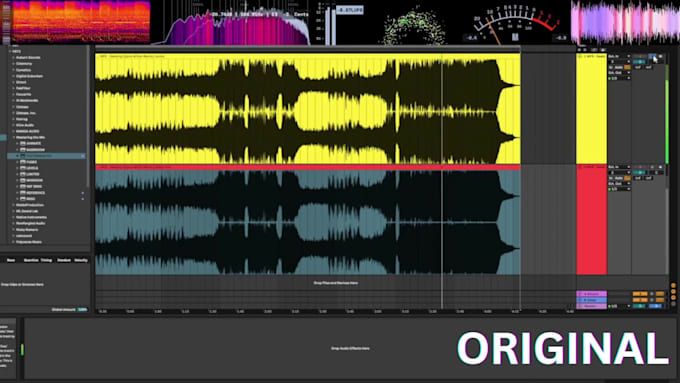Click the spectrogram display at top left
The image size is (680, 383).
[x=81, y=22]
